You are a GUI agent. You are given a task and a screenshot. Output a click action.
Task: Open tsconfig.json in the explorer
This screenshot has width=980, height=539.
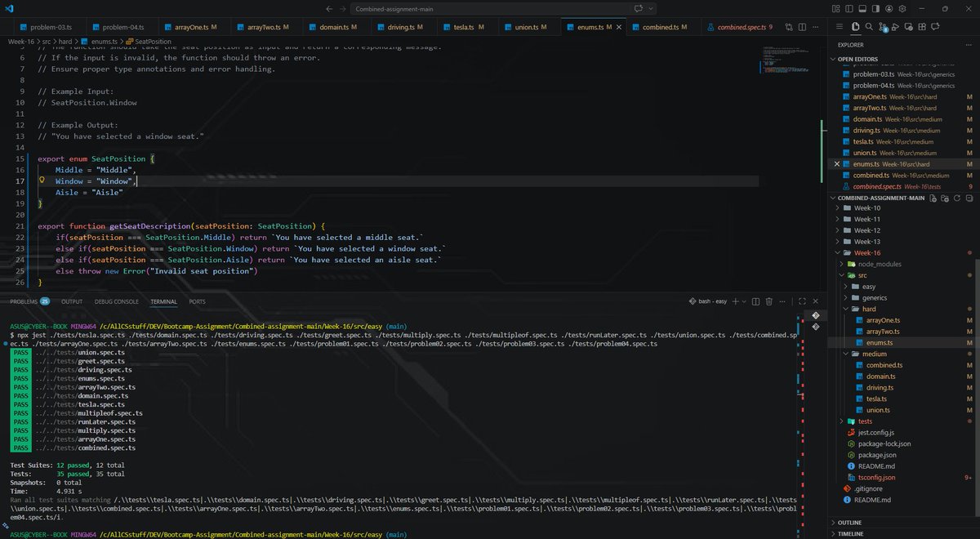tap(876, 477)
